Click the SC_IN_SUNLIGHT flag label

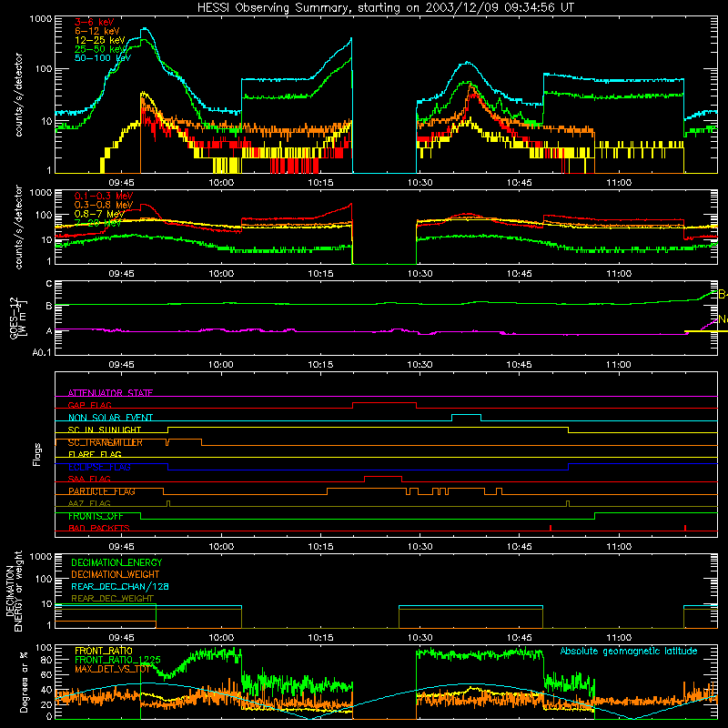105,430
